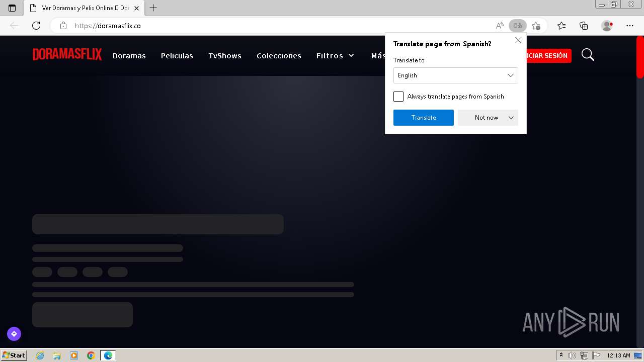Screen dimensions: 644x362
Task: Open Colecciones section
Action: tap(279, 56)
